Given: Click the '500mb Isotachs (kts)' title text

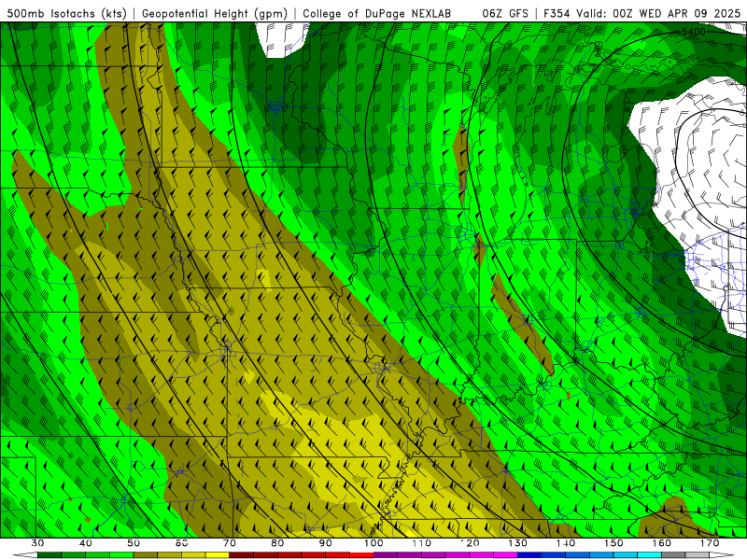Looking at the screenshot, I should (66, 13).
